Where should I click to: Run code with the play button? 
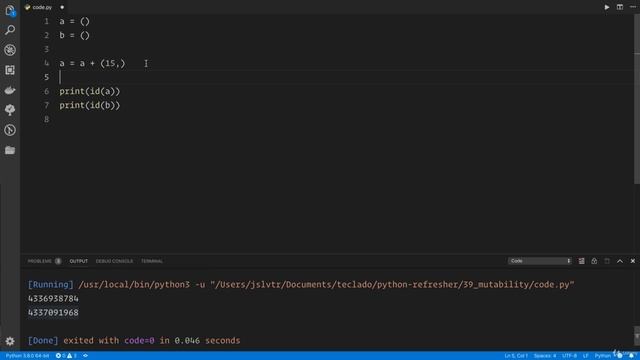pyautogui.click(x=607, y=7)
